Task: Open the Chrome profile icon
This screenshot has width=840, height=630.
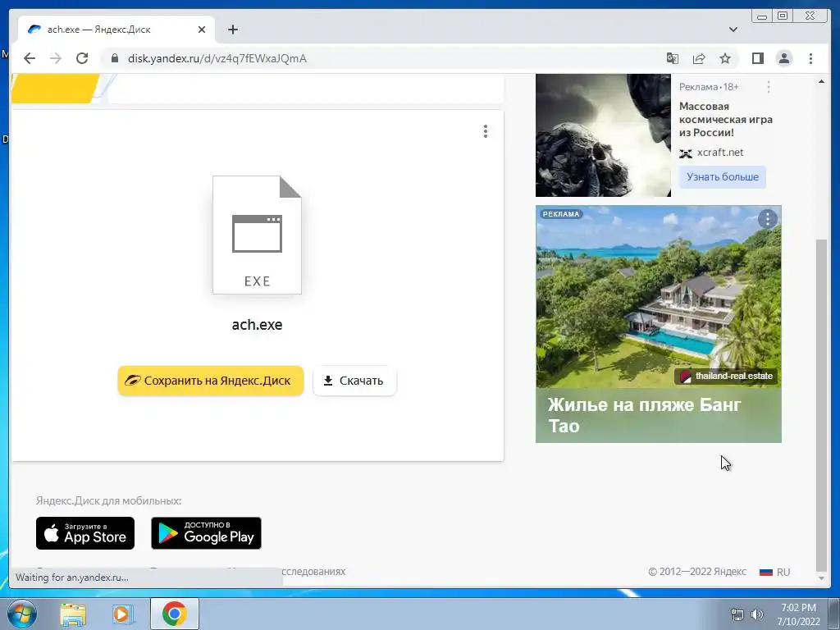Action: pos(783,58)
